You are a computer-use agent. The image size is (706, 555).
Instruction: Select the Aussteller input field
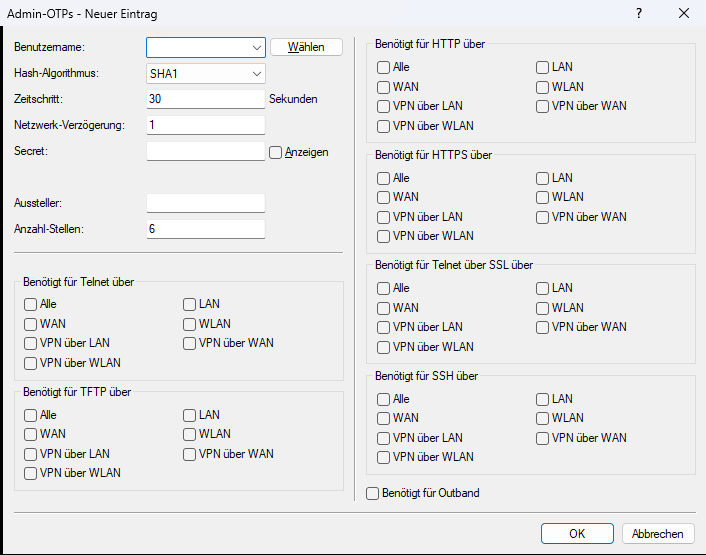[x=205, y=203]
